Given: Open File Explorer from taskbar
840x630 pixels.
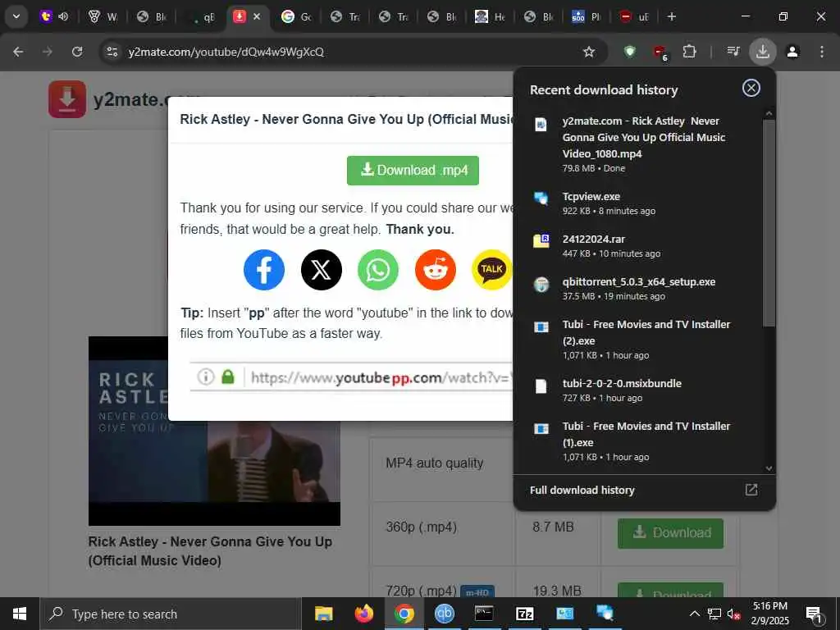Looking at the screenshot, I should 323,614.
